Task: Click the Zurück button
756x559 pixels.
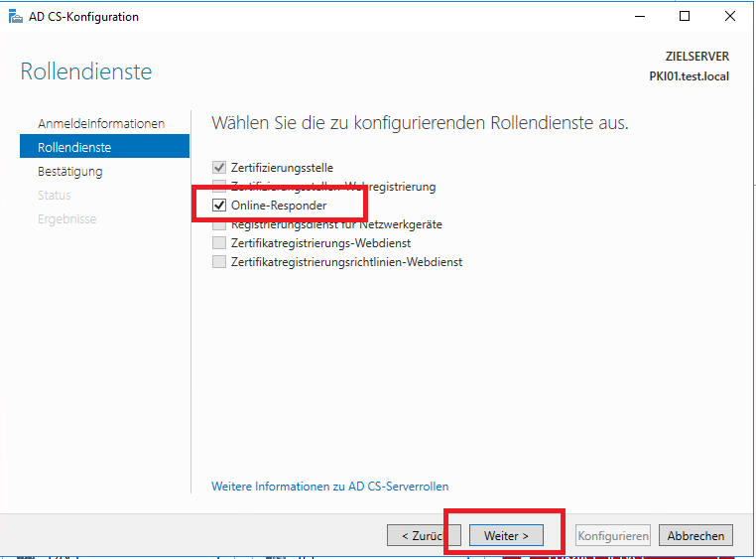Action: (x=417, y=536)
